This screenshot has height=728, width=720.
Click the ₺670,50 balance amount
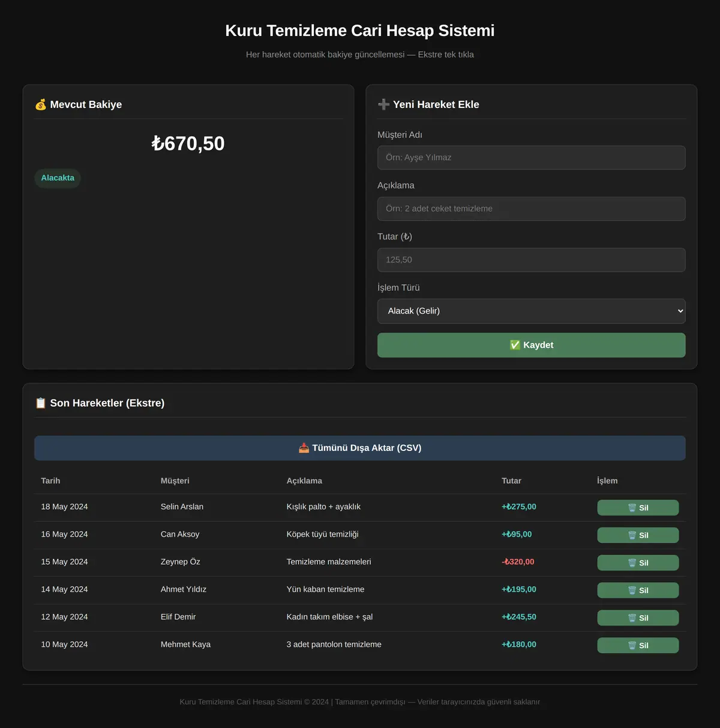[188, 143]
